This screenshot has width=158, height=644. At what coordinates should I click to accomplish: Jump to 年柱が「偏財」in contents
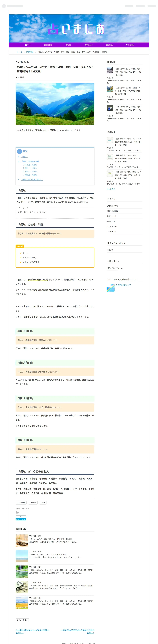pos(31,165)
